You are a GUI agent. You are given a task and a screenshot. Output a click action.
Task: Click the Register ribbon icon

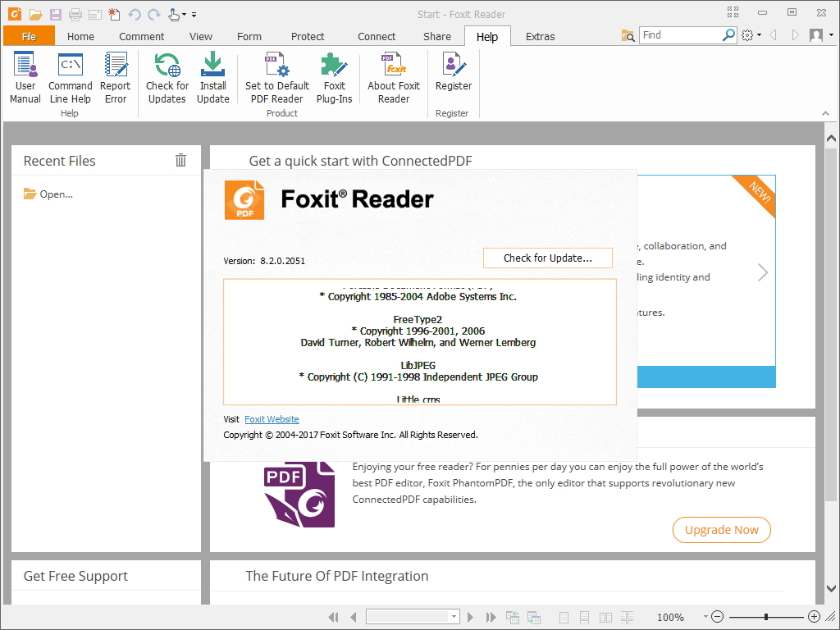point(453,76)
